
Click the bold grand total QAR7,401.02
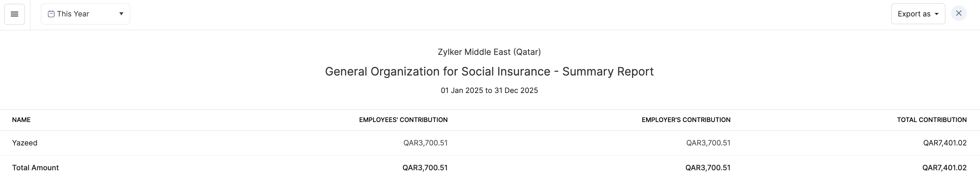click(944, 167)
